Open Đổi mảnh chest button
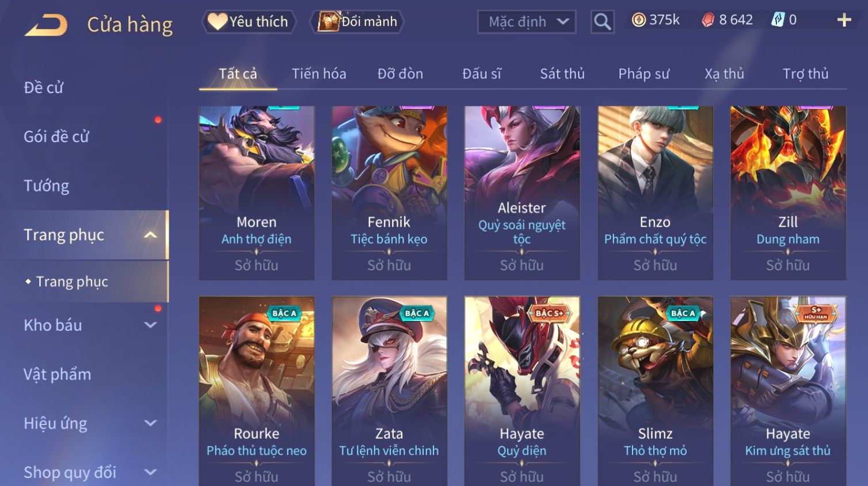This screenshot has height=486, width=868. 357,22
